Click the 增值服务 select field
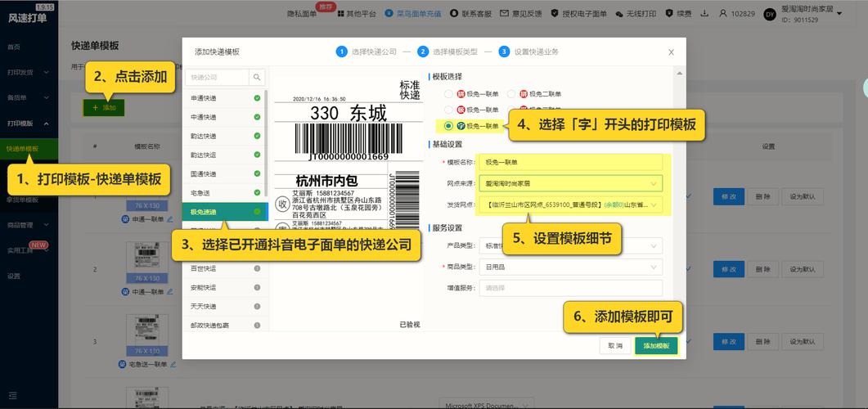Image resolution: width=868 pixels, height=409 pixels. [x=571, y=288]
